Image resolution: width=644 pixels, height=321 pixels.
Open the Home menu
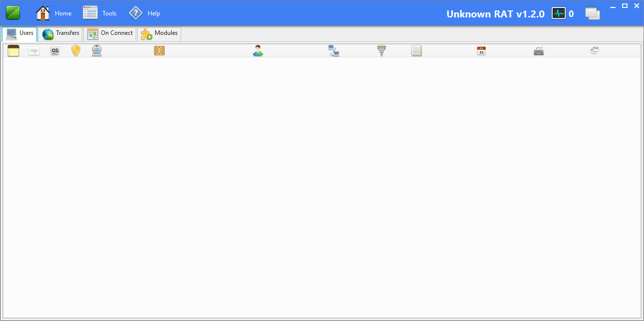click(x=54, y=13)
